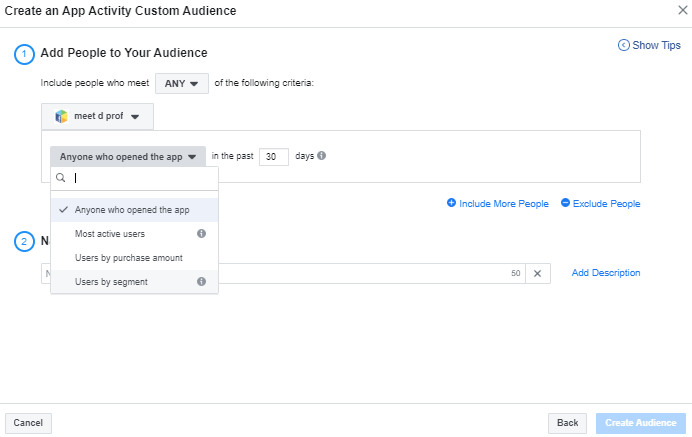The image size is (692, 437).
Task: Click the info icon next to days
Action: 322,156
